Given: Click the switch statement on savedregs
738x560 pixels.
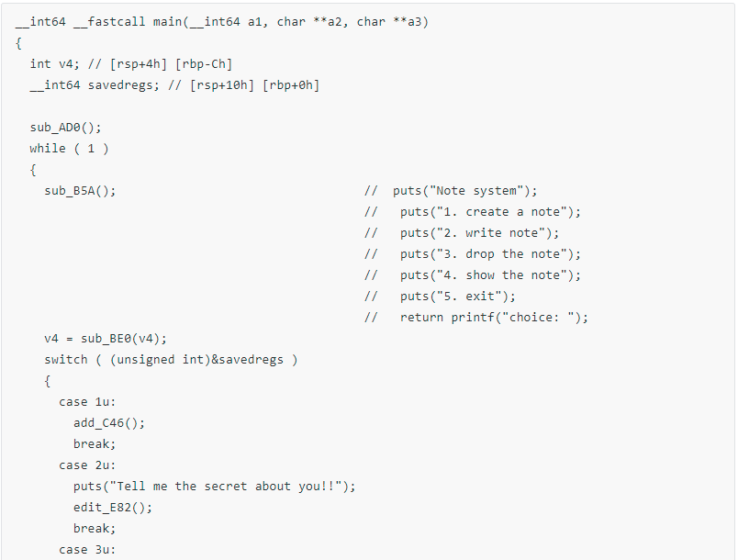Looking at the screenshot, I should (171, 360).
